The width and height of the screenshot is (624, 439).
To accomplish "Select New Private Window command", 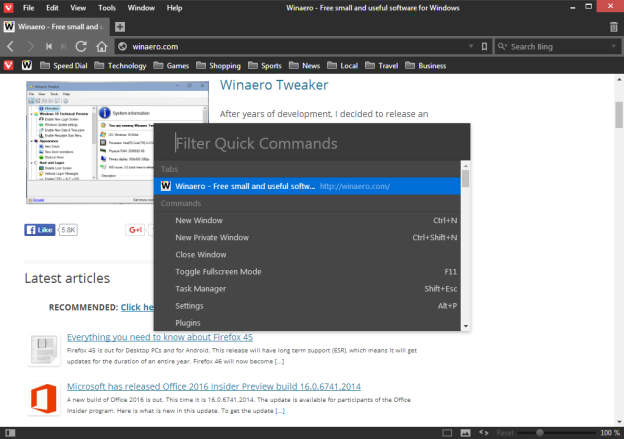I will tap(212, 237).
